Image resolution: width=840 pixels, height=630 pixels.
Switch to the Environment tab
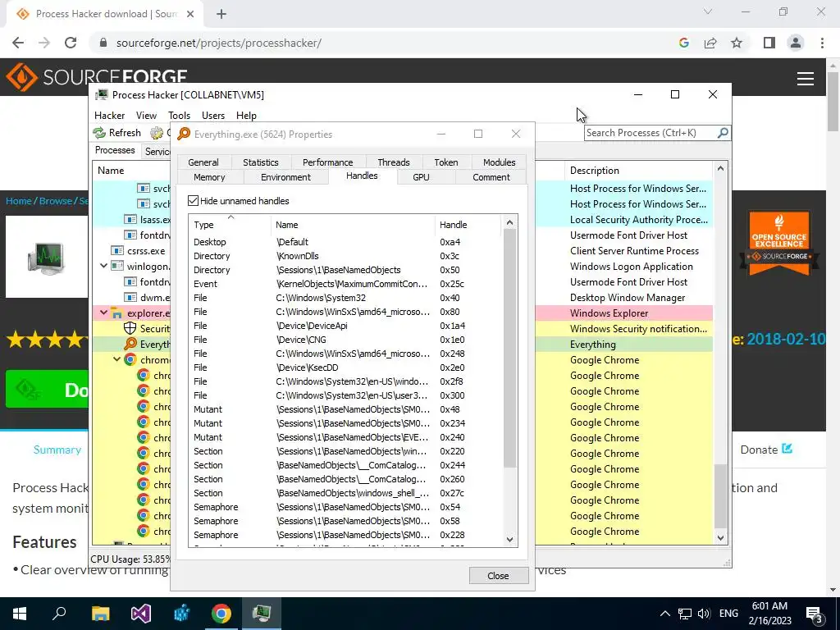pyautogui.click(x=285, y=177)
